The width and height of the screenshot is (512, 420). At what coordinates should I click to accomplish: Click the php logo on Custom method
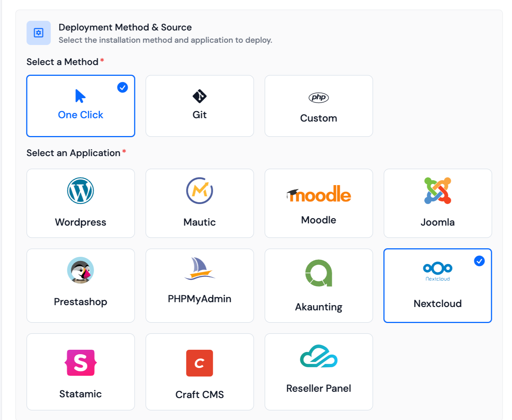coord(319,98)
